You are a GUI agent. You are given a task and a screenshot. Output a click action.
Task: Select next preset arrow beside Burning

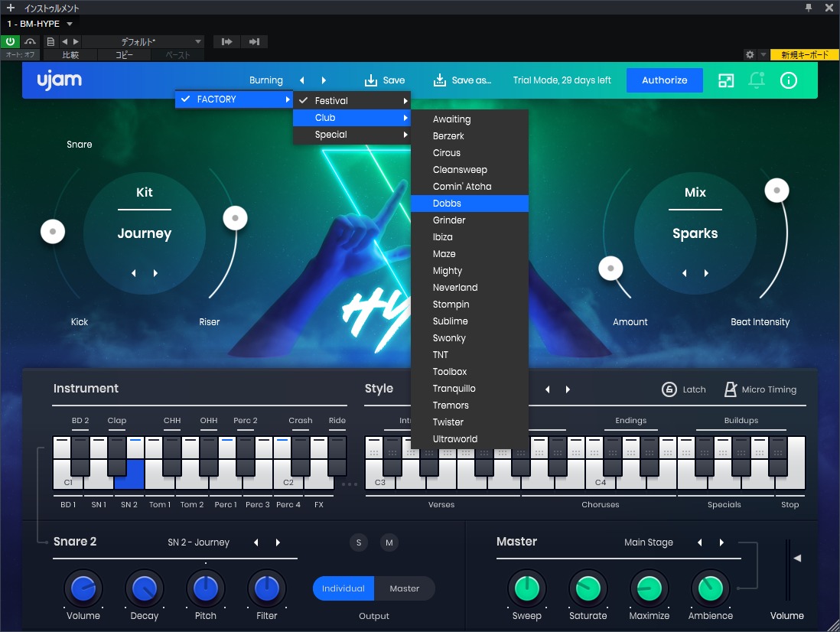[324, 80]
